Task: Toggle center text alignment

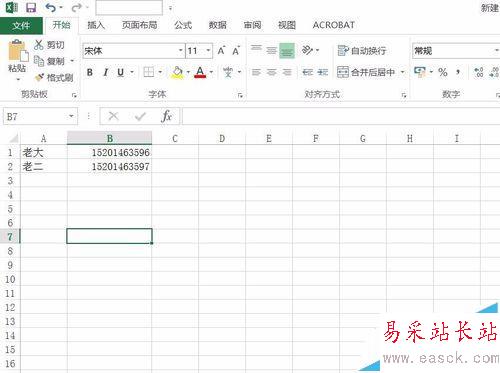Action: point(272,72)
